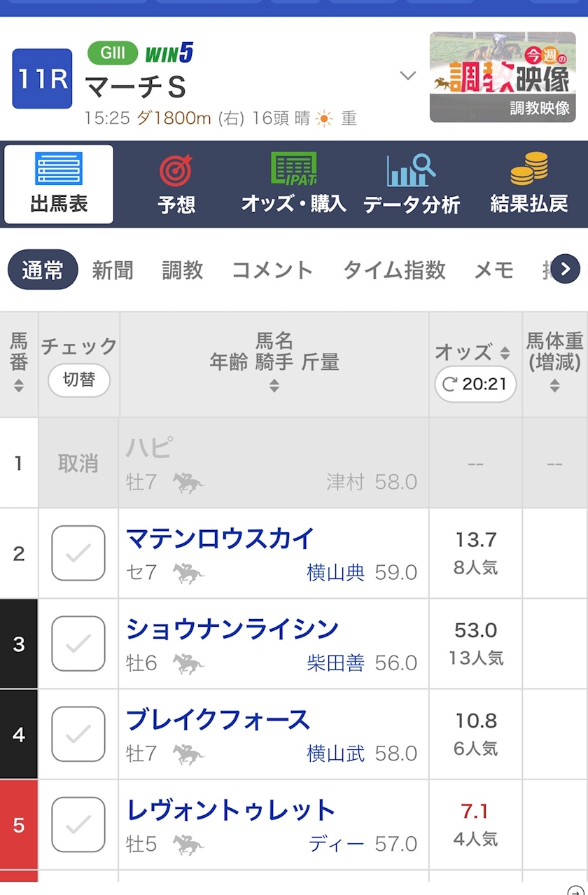Open the 出馬表 race card icon

(x=59, y=169)
